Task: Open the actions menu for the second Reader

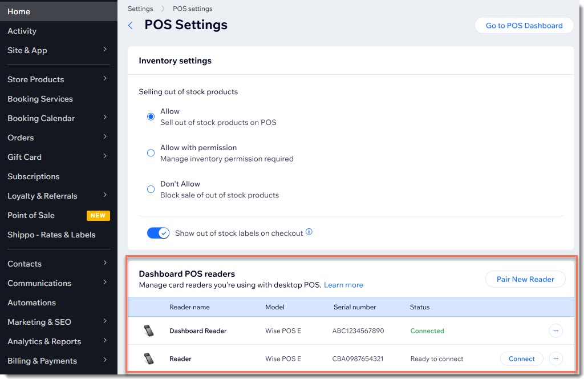Action: click(556, 358)
